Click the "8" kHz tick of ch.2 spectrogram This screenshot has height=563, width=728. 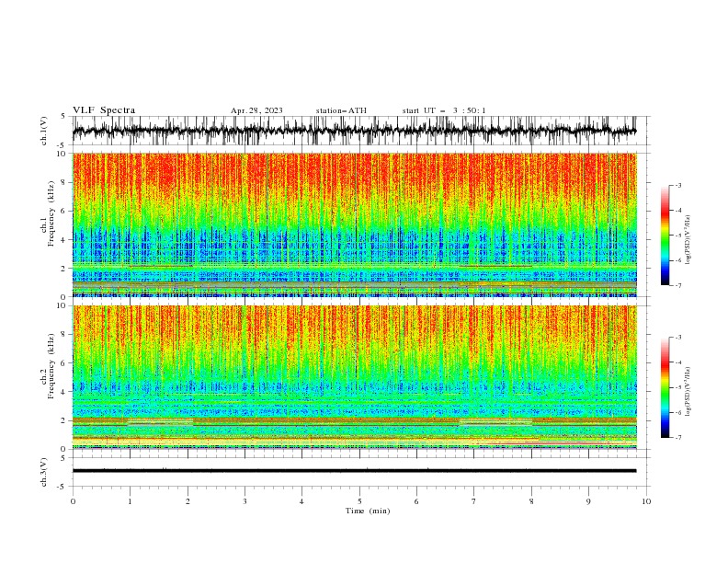tap(63, 334)
